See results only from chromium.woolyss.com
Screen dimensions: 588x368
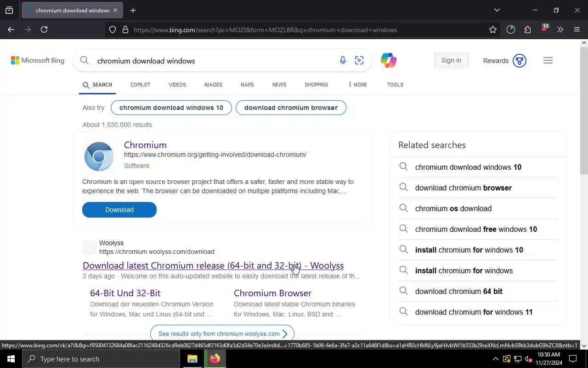click(222, 333)
